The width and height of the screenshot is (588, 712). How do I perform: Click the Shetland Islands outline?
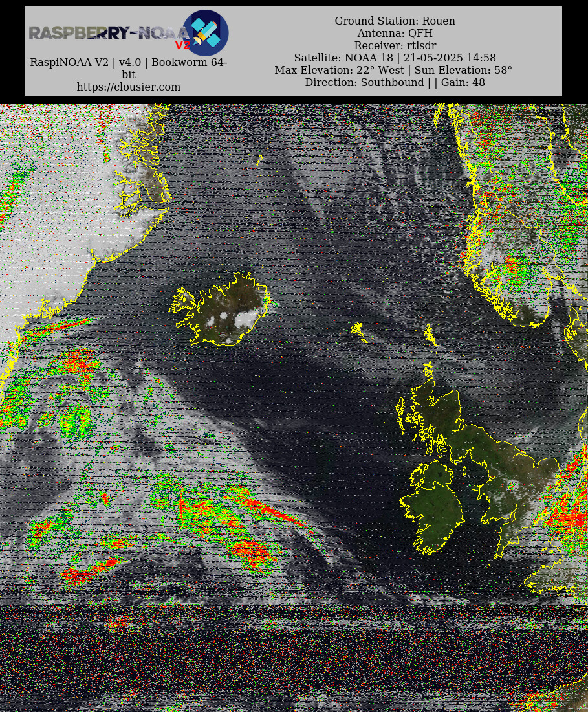430,335
